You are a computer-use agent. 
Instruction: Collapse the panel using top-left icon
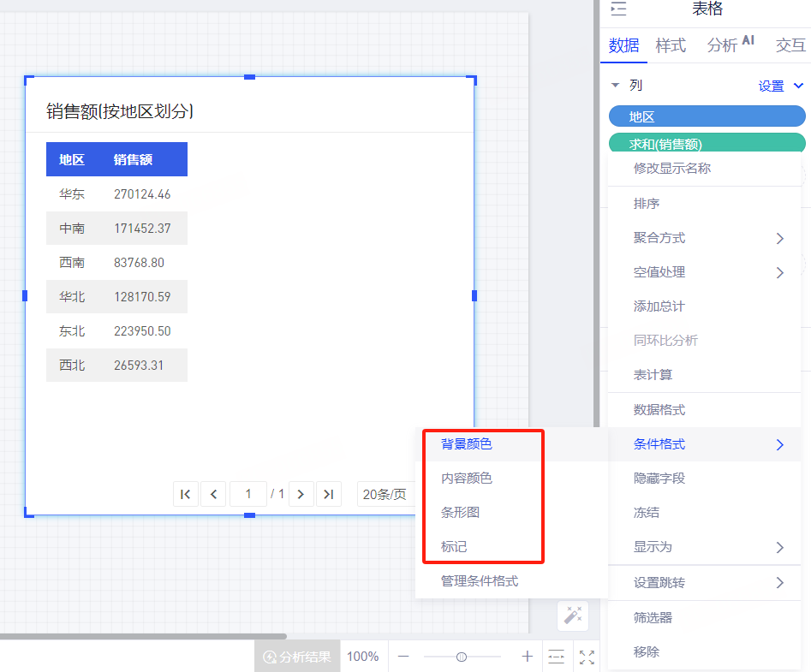pos(618,9)
